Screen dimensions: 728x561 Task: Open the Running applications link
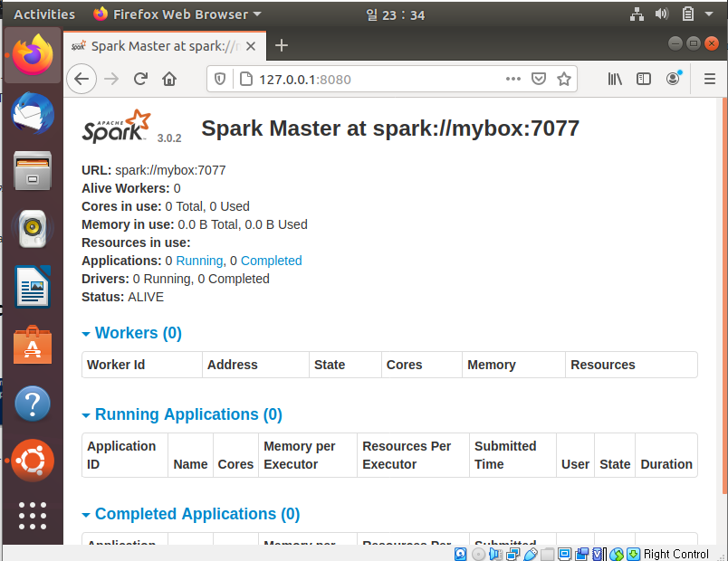(199, 261)
